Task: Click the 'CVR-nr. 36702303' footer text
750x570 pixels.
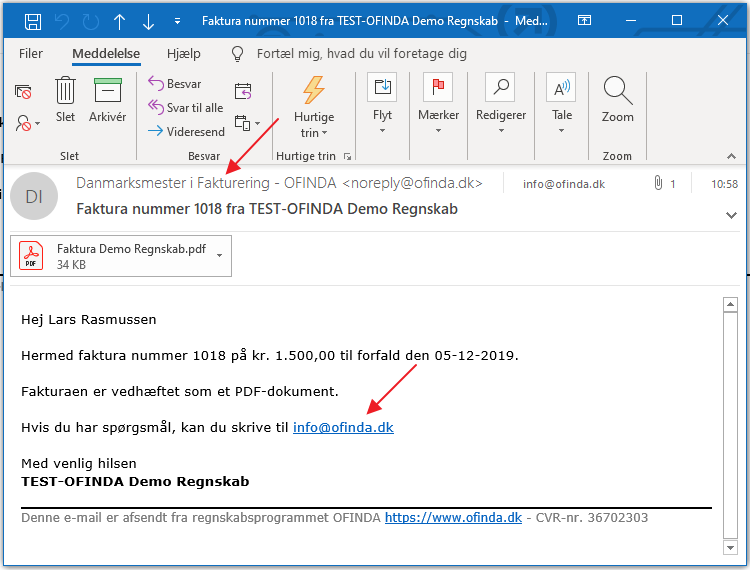Action: pos(592,517)
